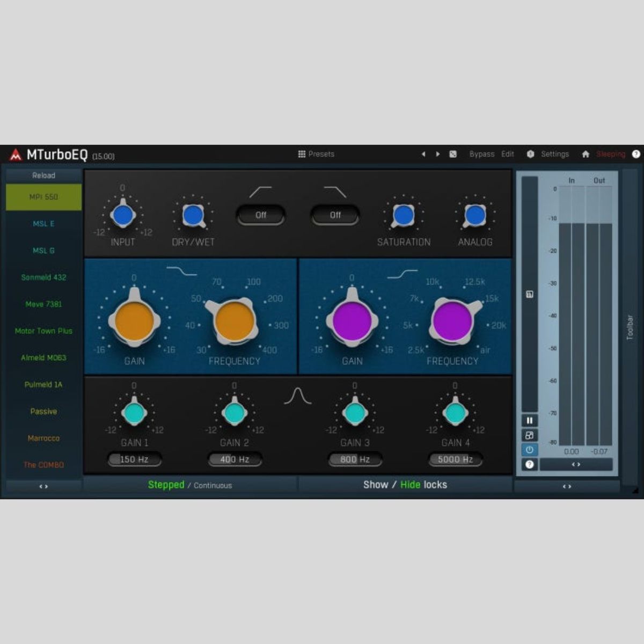
Task: Select The COMBO device
Action: 43,465
